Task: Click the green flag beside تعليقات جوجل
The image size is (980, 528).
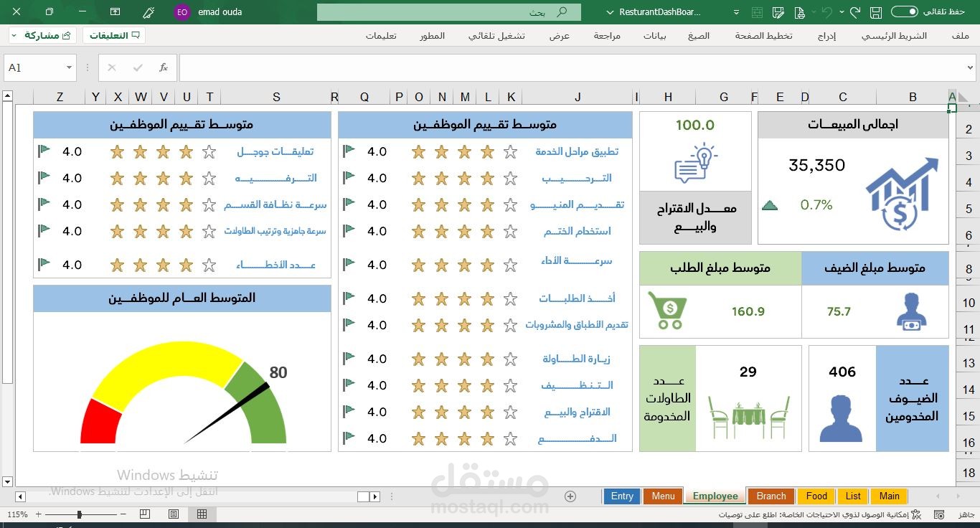Action: (44, 151)
